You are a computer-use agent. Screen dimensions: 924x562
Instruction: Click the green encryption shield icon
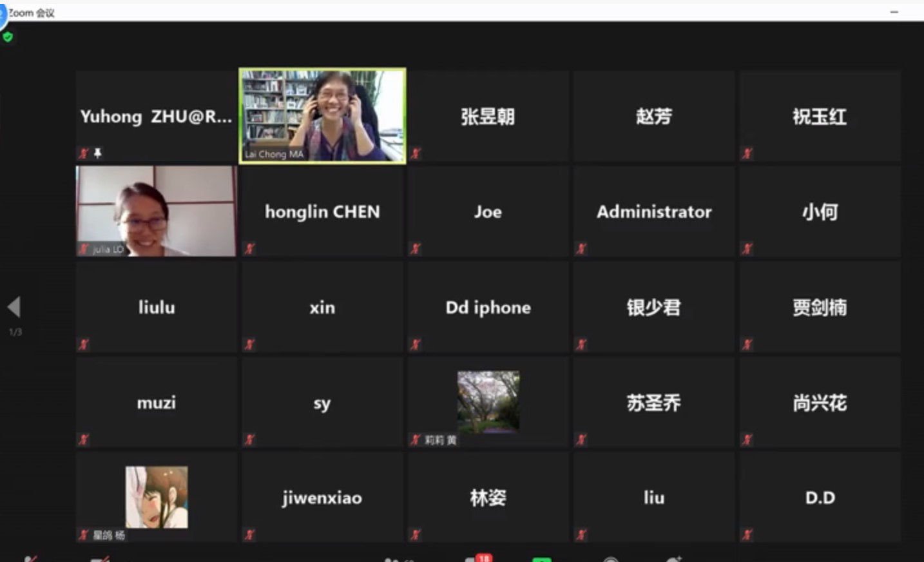click(8, 37)
